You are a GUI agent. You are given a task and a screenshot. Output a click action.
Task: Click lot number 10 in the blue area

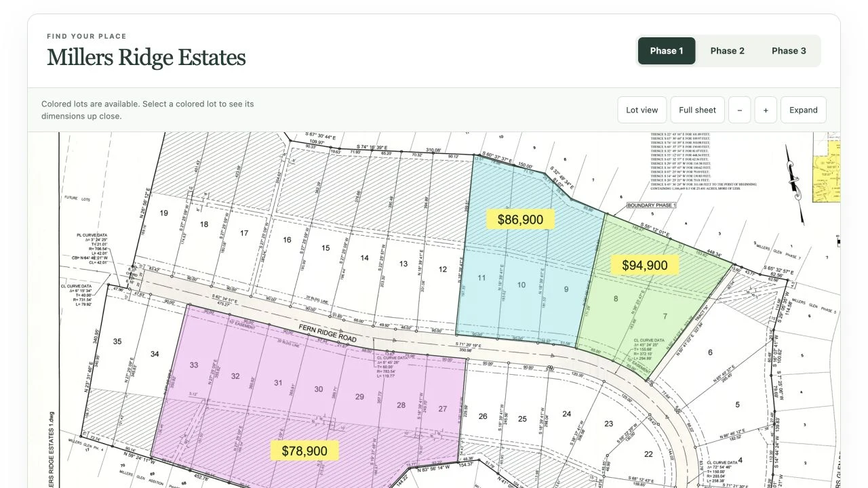point(521,285)
